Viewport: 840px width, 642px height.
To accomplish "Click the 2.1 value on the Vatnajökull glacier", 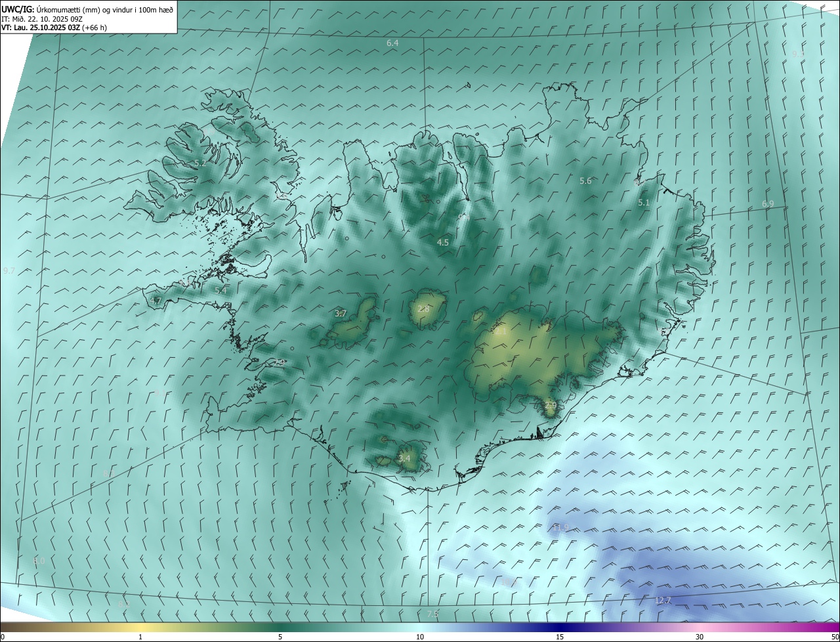I will coord(500,332).
